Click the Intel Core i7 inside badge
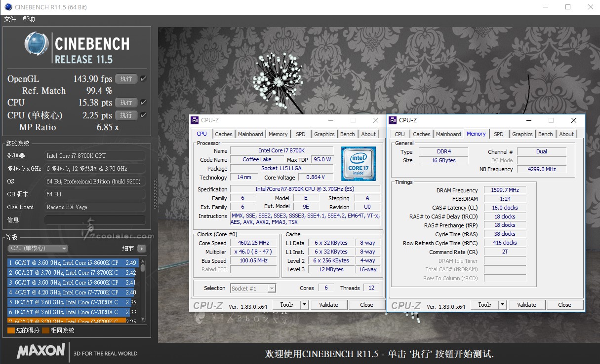Screen dimensions: 600x364 coord(359,163)
